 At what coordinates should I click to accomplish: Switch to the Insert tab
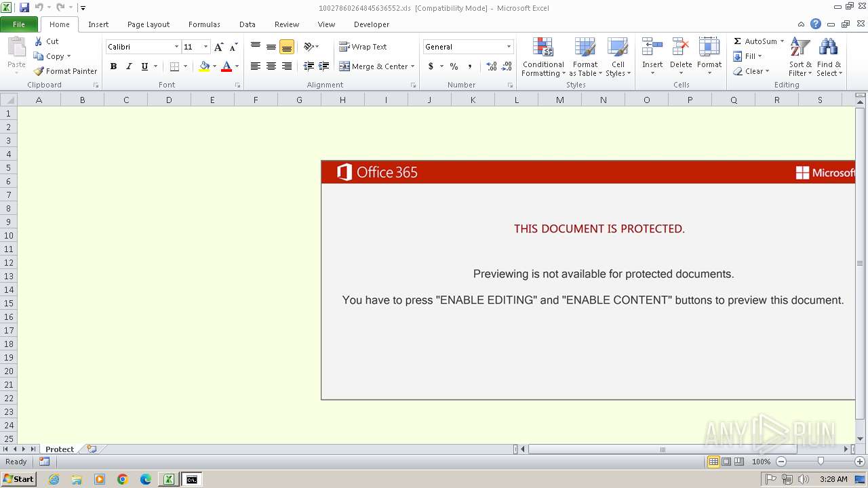(x=98, y=24)
